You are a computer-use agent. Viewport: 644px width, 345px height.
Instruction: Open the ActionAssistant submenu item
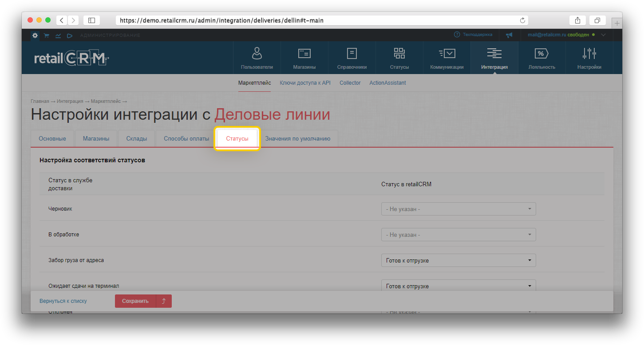(388, 83)
